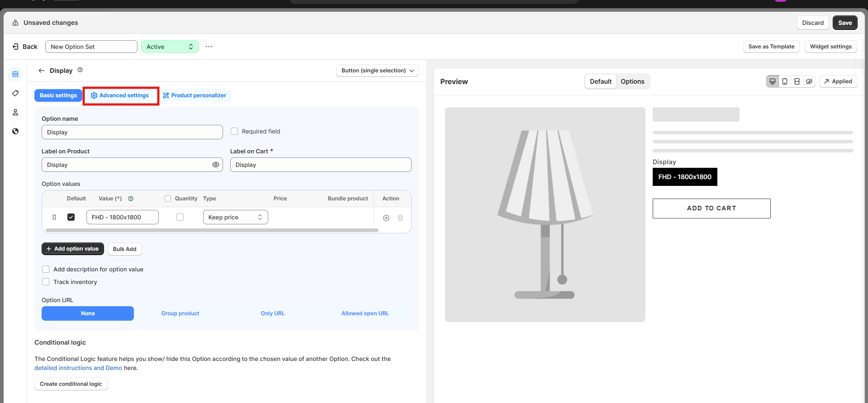Viewport: 868px width, 403px height.
Task: Open the globe icon in left sidebar
Action: (x=15, y=131)
